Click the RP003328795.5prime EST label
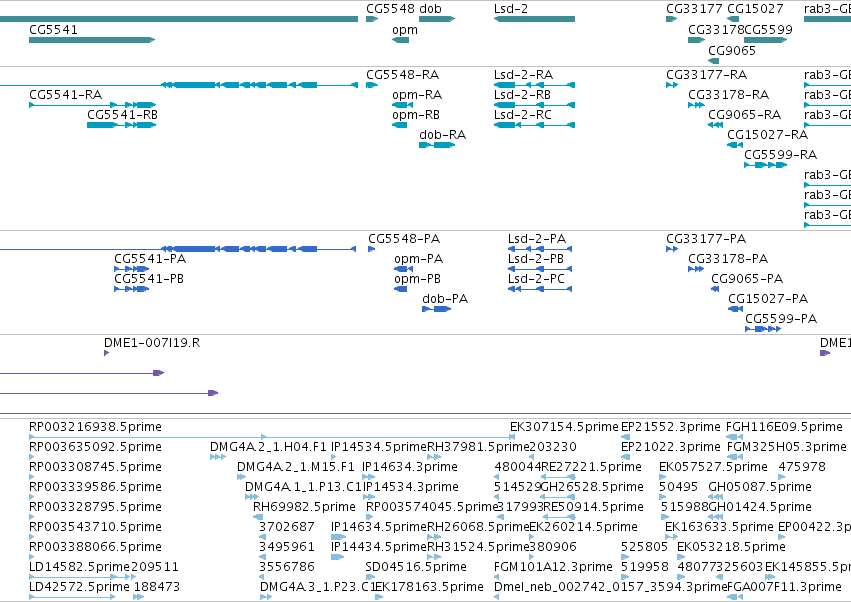851x602 pixels. pyautogui.click(x=96, y=507)
